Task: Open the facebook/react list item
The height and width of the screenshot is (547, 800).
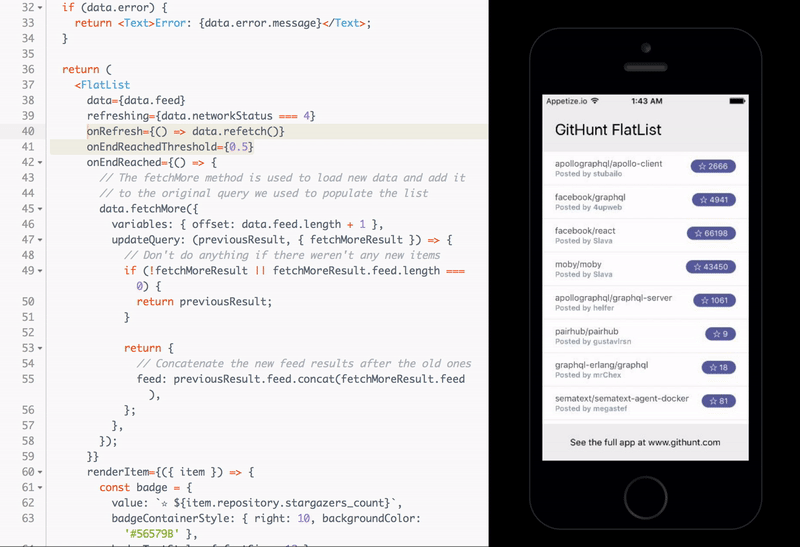Action: click(x=645, y=235)
